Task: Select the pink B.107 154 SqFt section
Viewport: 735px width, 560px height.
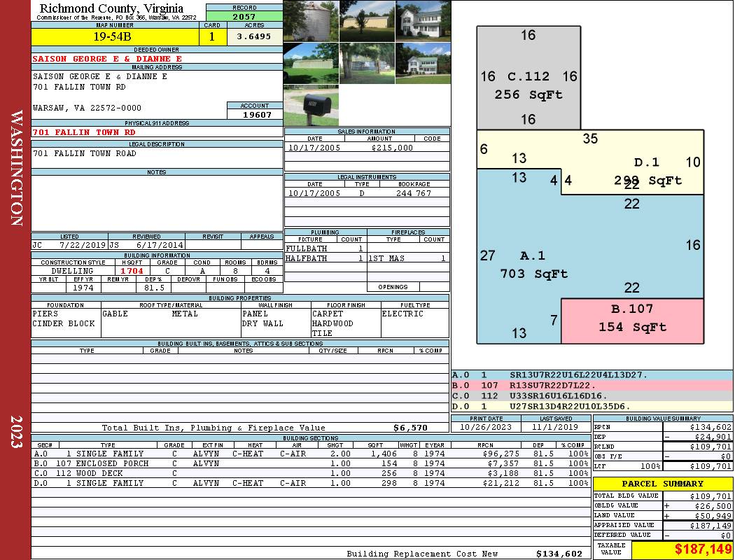Action: 632,321
